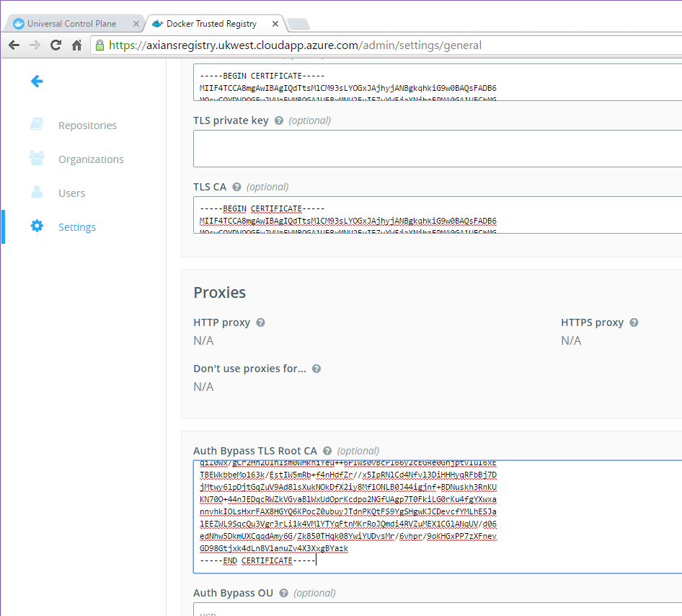Select Settings in the sidebar
This screenshot has width=682, height=616.
tap(77, 227)
